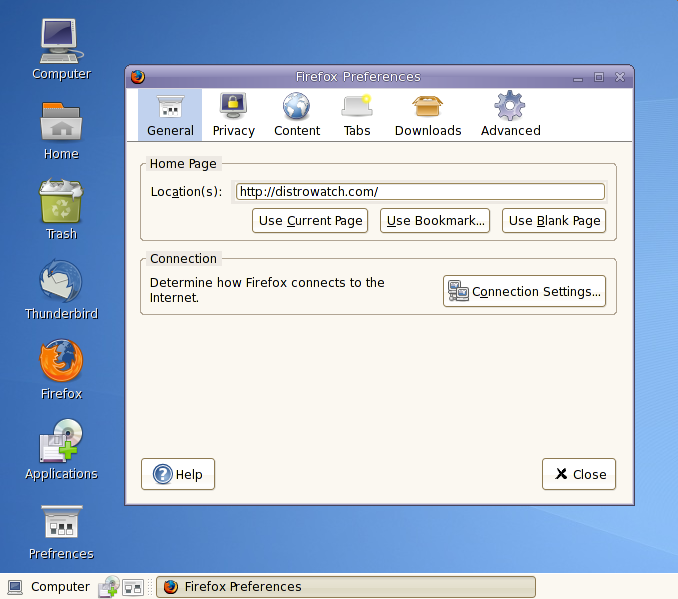Screen dimensions: 678x599
Task: Select the Home folder desktop icon
Action: click(x=61, y=131)
